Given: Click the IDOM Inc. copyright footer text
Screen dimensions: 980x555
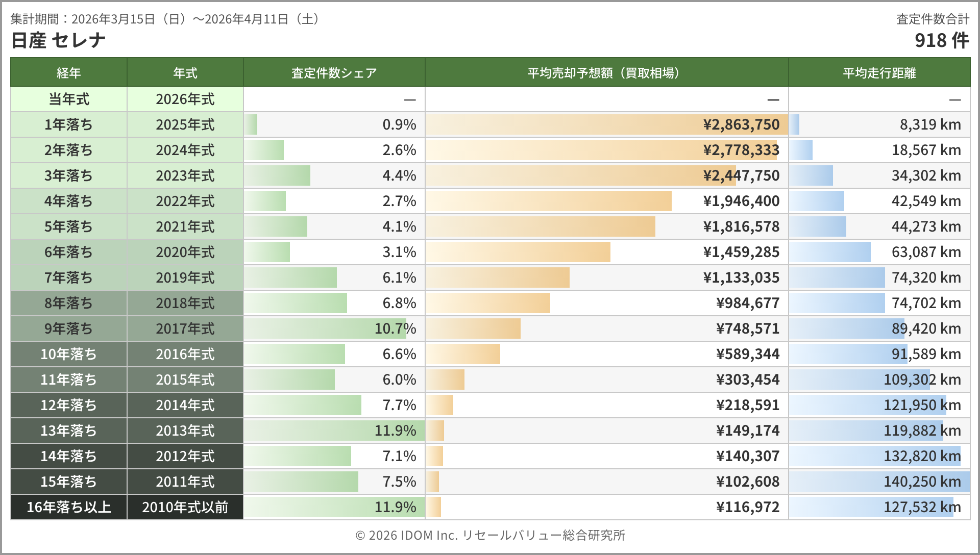Looking at the screenshot, I should [x=490, y=535].
